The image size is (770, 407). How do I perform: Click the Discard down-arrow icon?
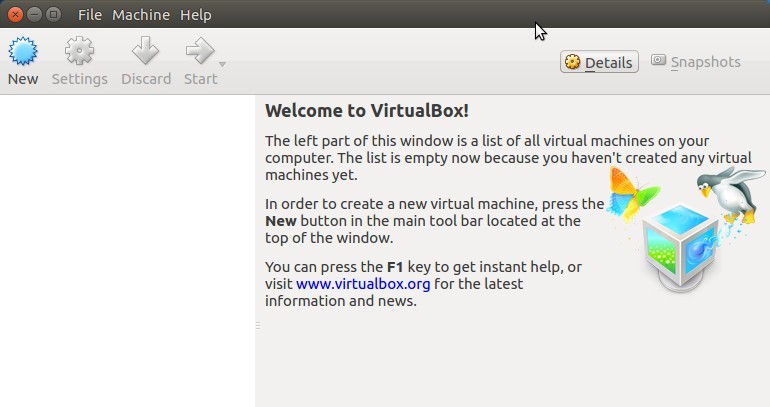pos(145,51)
